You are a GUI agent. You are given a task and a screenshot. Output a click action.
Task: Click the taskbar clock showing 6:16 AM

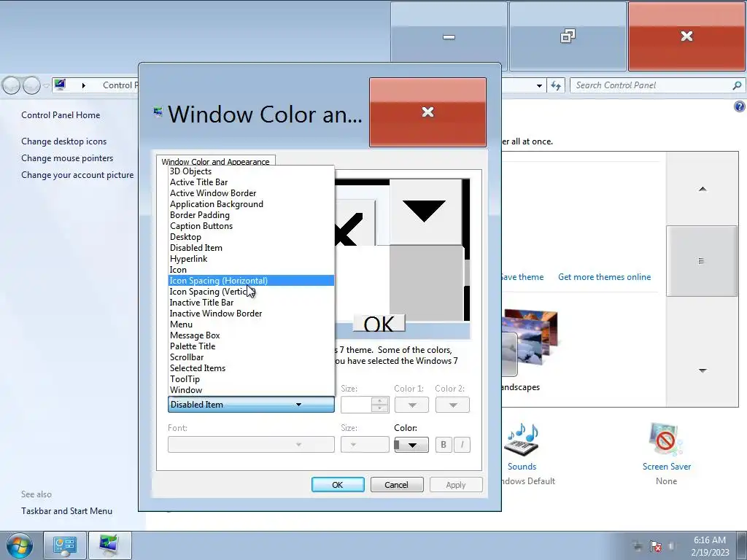710,545
